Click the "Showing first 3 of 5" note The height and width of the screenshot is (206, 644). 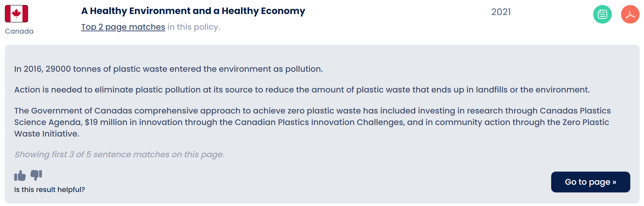tap(119, 154)
